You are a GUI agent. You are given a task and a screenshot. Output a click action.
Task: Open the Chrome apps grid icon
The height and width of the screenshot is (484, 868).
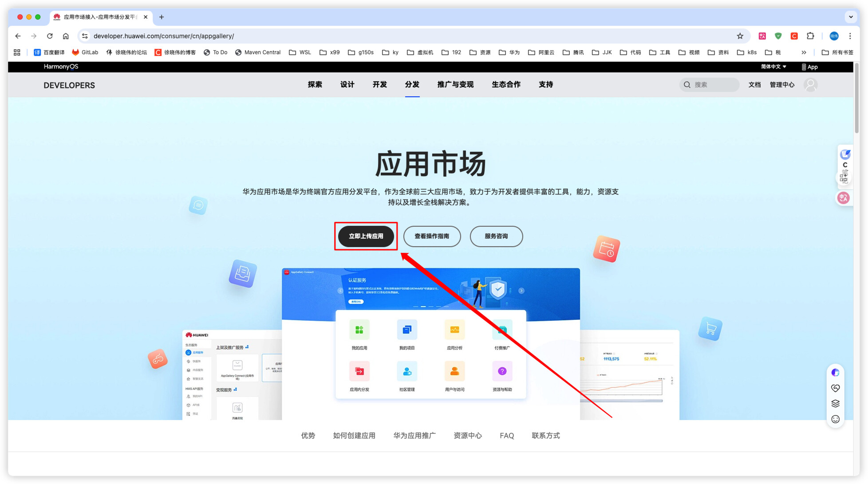click(x=17, y=52)
